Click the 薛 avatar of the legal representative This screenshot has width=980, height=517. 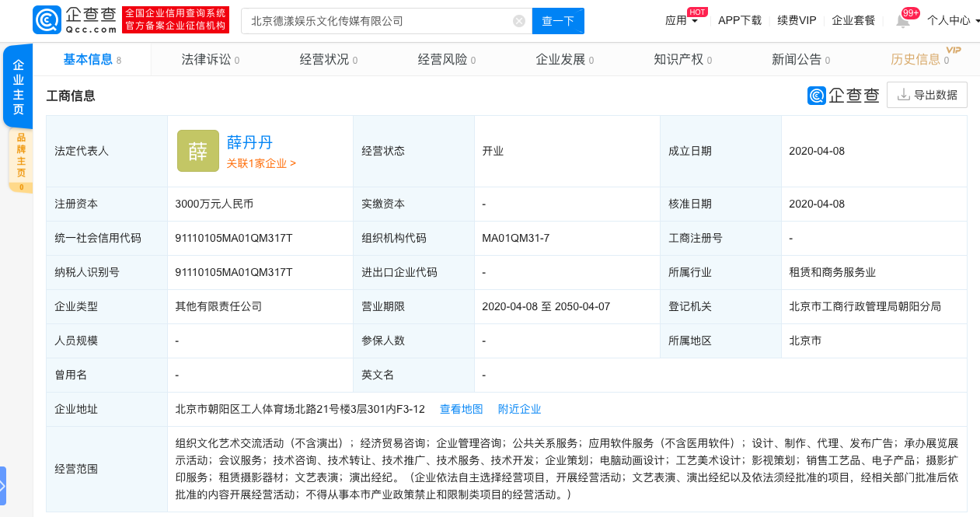[197, 151]
